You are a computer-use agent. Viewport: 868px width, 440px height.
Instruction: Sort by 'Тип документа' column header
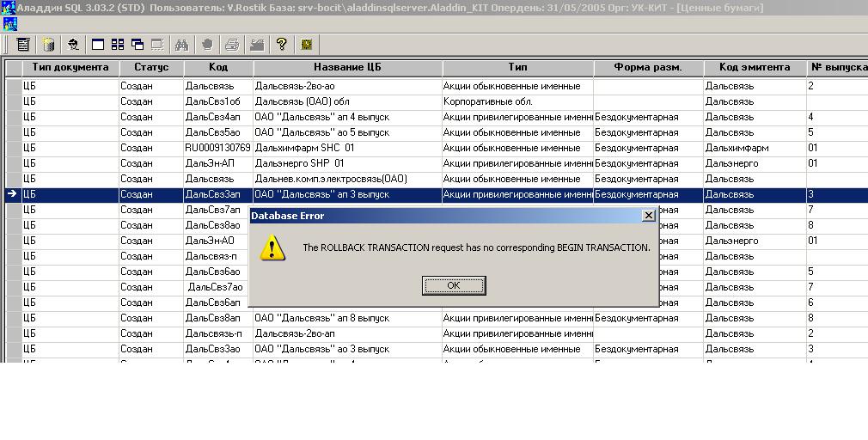(70, 68)
